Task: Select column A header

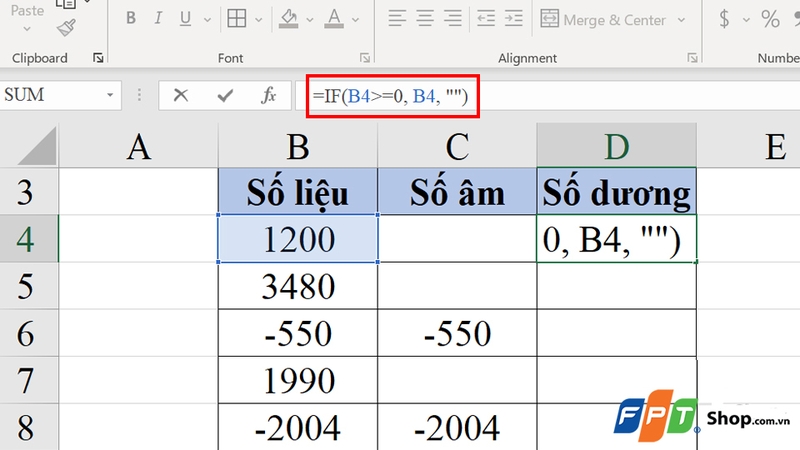Action: [138, 146]
